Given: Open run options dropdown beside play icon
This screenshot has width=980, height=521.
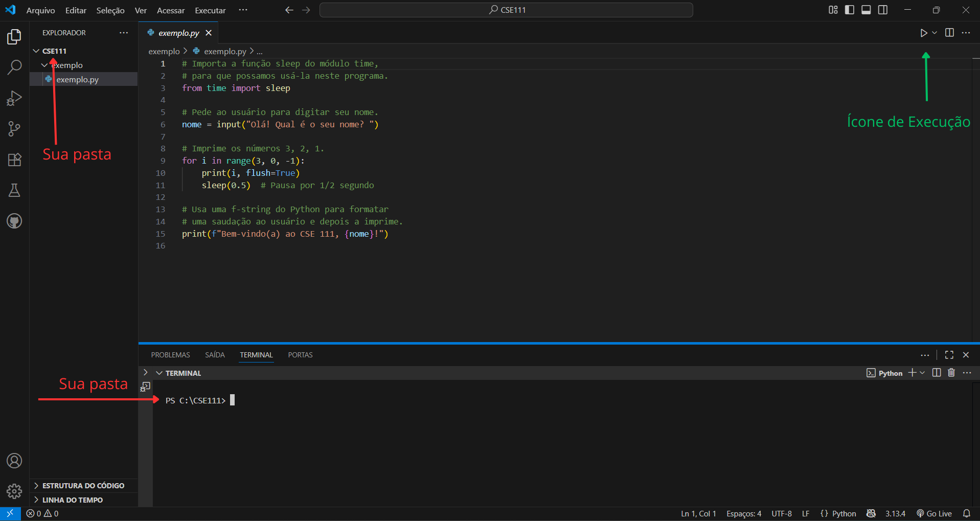Looking at the screenshot, I should [x=935, y=33].
